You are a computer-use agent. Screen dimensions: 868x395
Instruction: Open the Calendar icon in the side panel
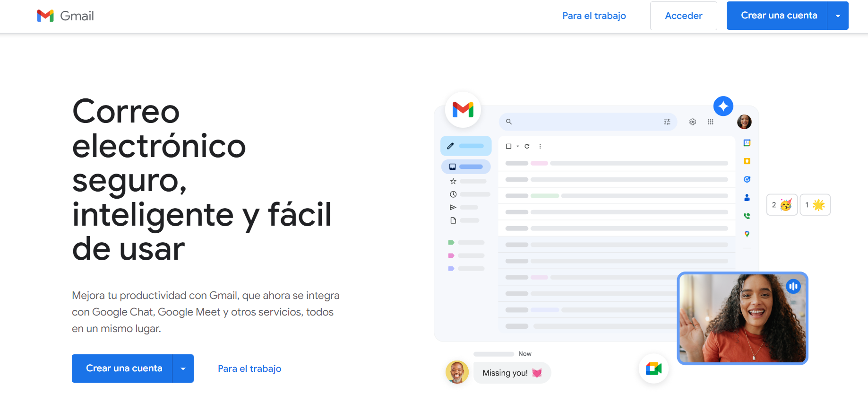pos(747,143)
